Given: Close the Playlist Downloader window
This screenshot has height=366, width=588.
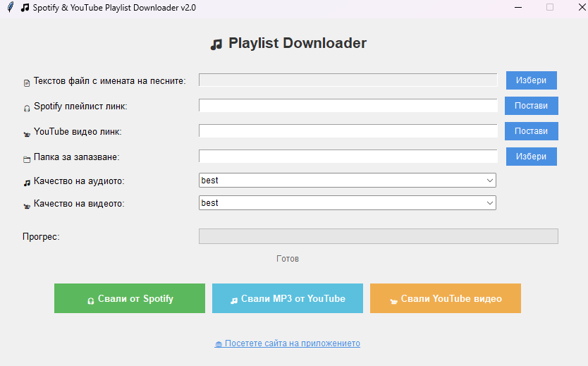Looking at the screenshot, I should click(x=582, y=7).
